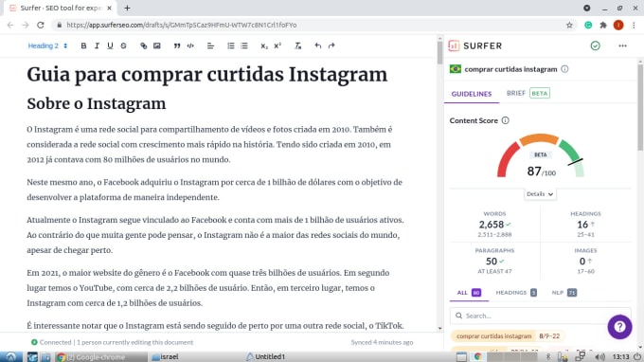Open the text alignment options
Image resolution: width=644 pixels, height=362 pixels.
210,45
